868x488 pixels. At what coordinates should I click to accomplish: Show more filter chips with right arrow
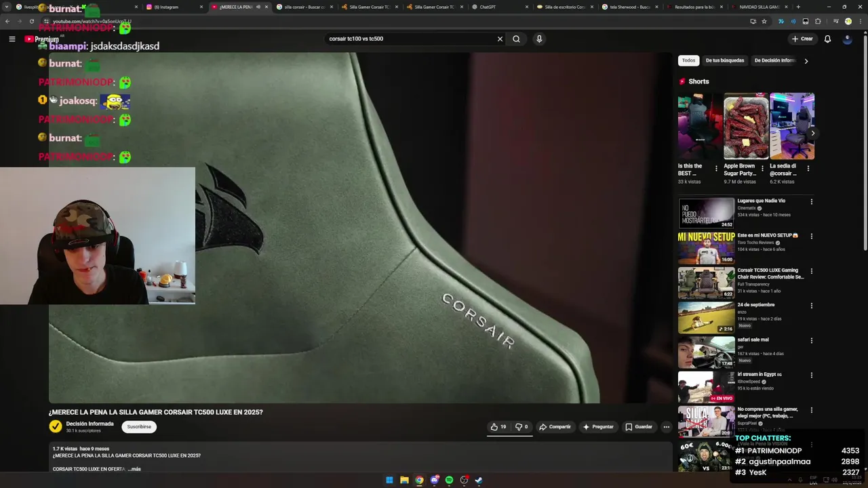[x=806, y=61]
